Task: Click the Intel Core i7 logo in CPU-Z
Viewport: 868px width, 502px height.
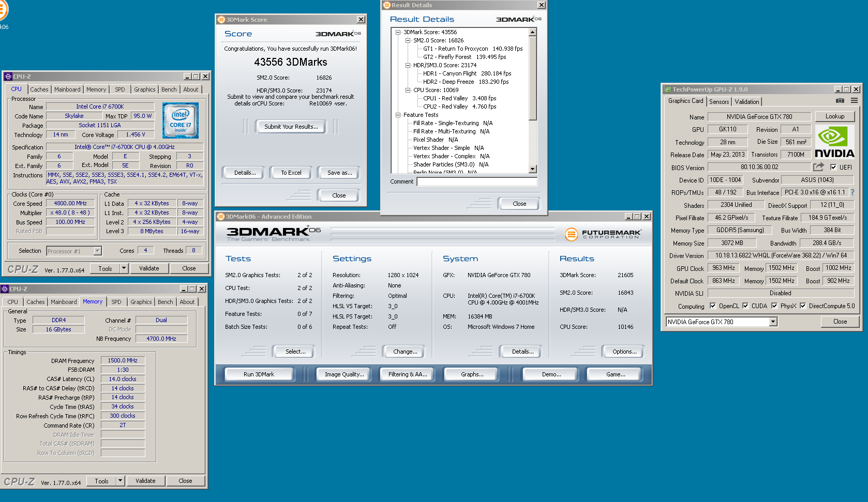Action: [x=180, y=120]
